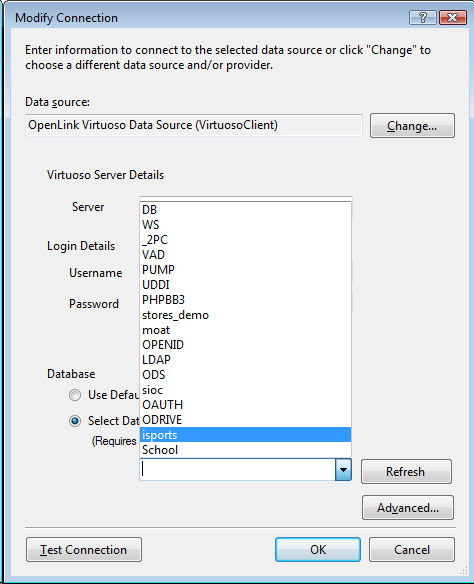Pick the ODRIVE list entry
474x584 pixels.
click(x=245, y=420)
